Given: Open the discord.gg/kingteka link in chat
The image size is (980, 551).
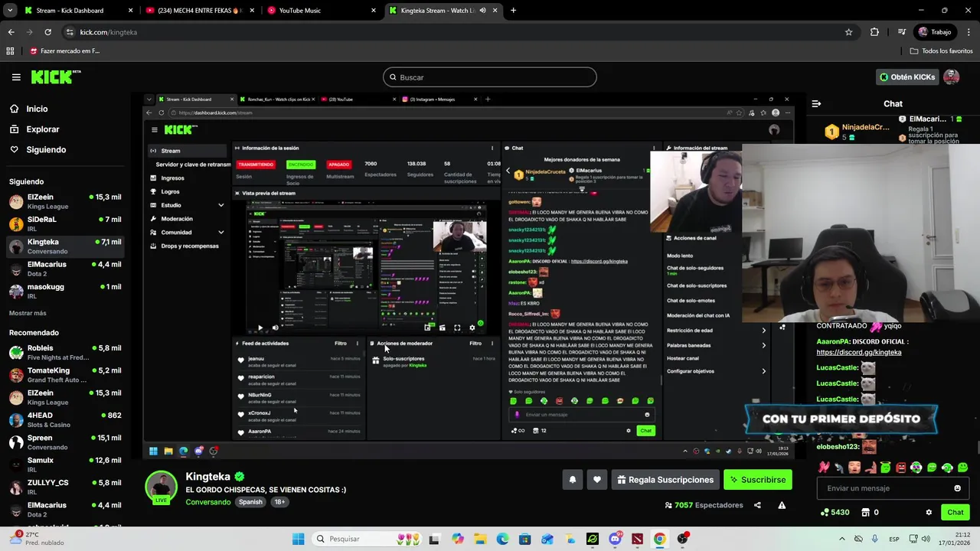Looking at the screenshot, I should pos(858,352).
